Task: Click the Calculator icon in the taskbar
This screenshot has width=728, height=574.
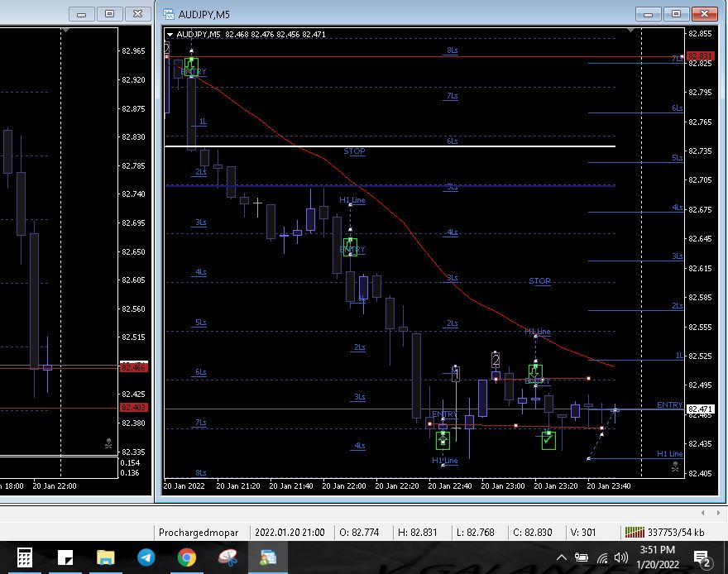Action: tap(25, 558)
